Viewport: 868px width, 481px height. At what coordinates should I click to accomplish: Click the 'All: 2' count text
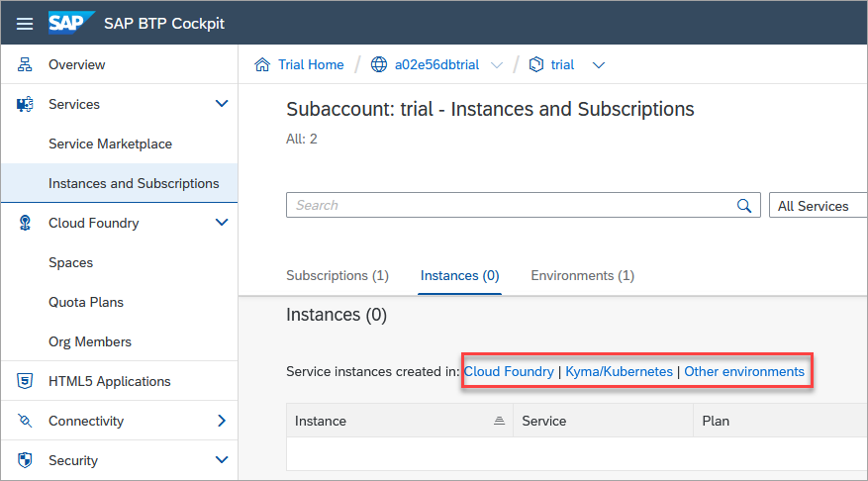302,139
